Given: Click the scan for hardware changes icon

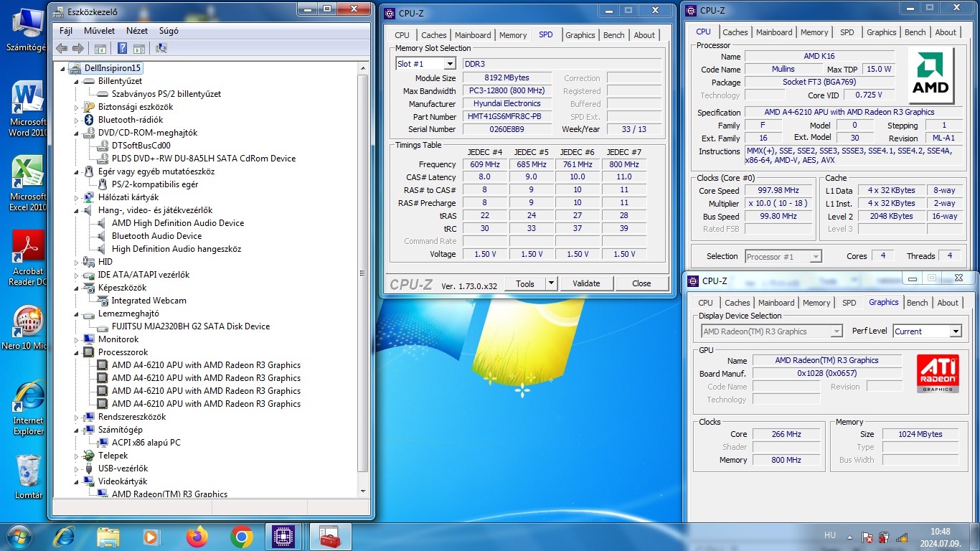Looking at the screenshot, I should pos(161,48).
